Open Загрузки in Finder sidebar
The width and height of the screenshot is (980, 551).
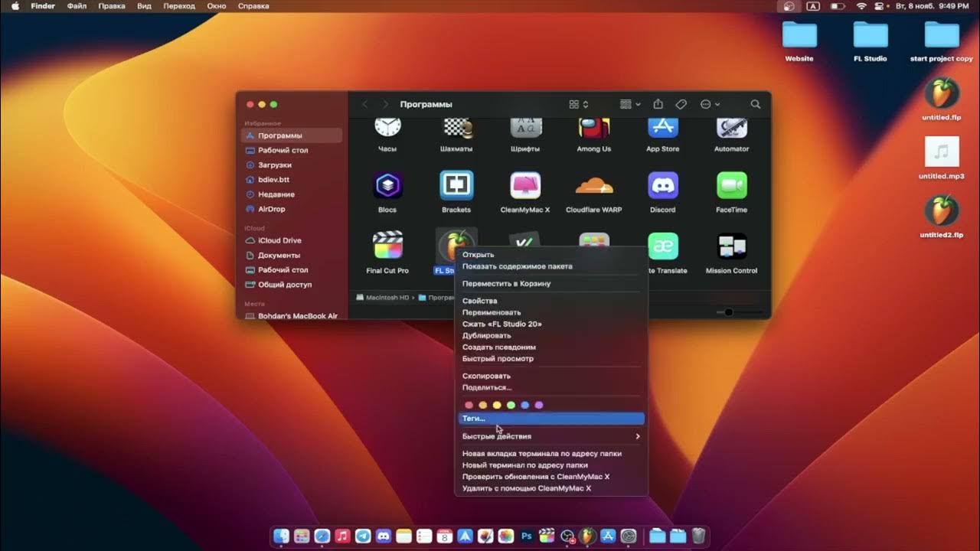292,165
